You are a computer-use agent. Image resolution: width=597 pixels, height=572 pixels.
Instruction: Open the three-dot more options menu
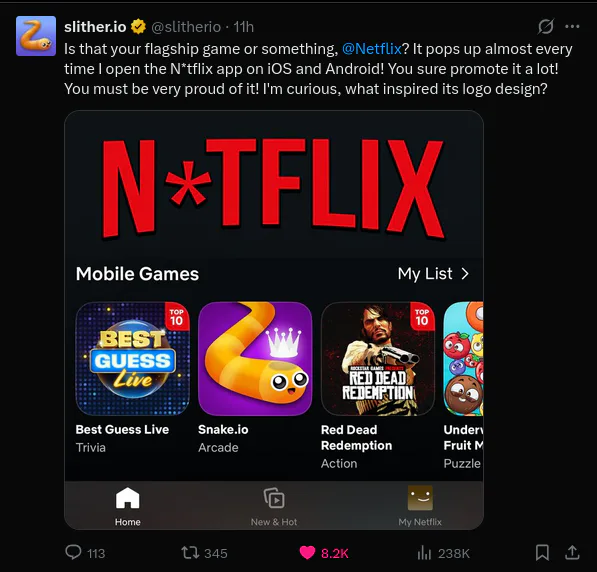[572, 26]
